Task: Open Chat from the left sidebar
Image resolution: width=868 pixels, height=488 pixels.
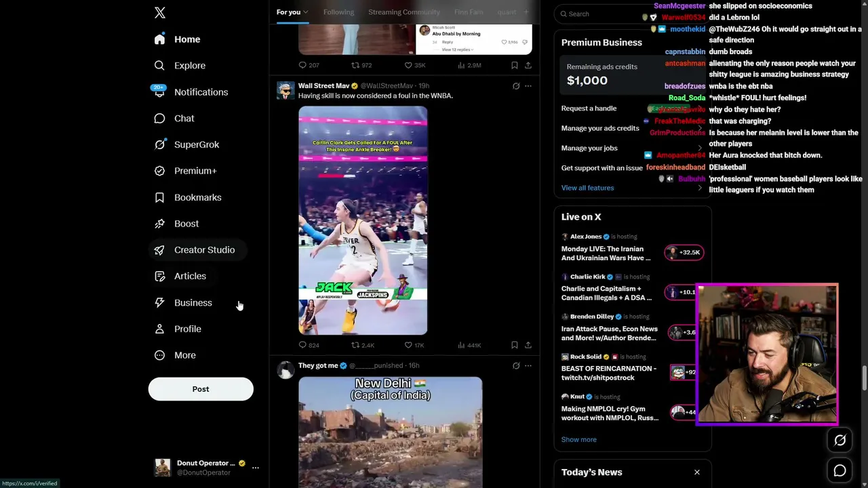Action: point(174,119)
